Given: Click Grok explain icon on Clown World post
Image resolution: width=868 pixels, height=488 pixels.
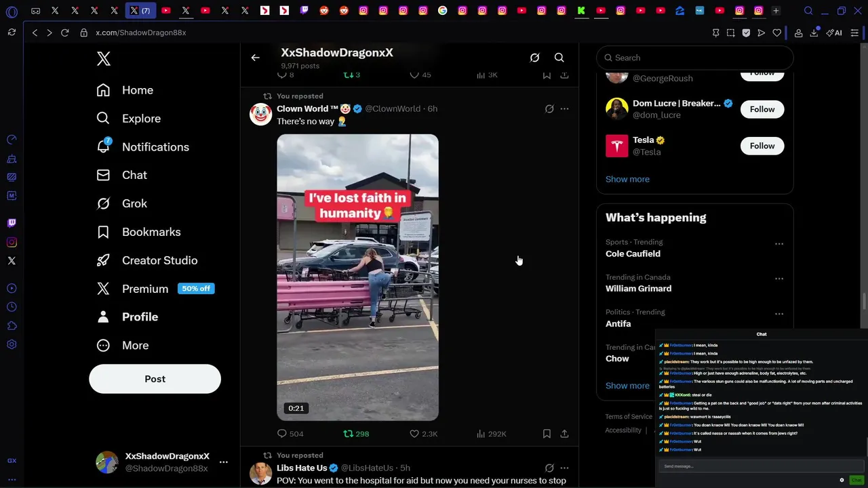Looking at the screenshot, I should (x=549, y=108).
